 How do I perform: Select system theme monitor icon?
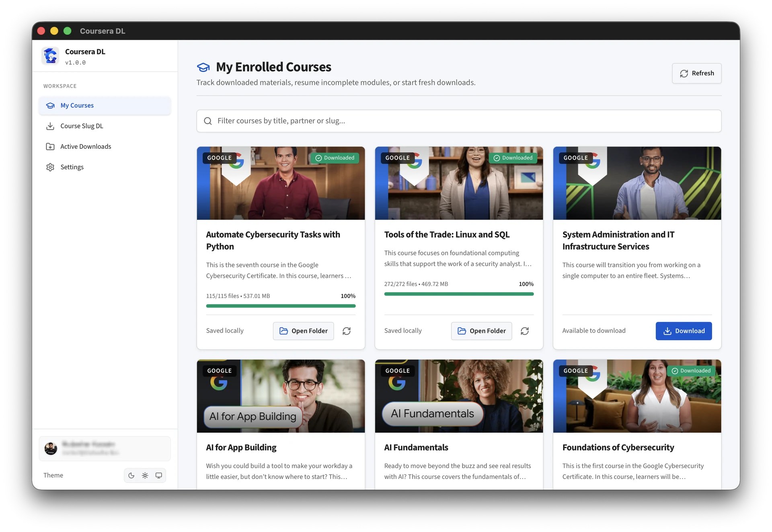click(x=159, y=475)
